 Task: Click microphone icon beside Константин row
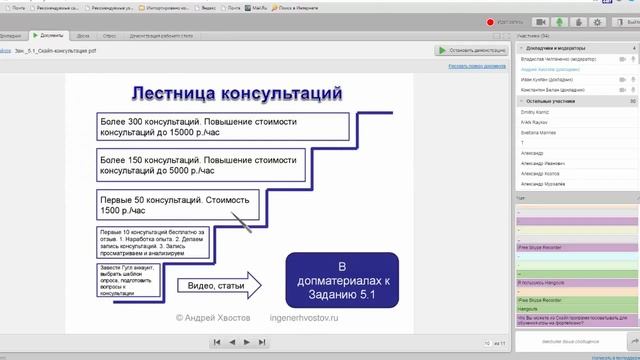[x=633, y=90]
